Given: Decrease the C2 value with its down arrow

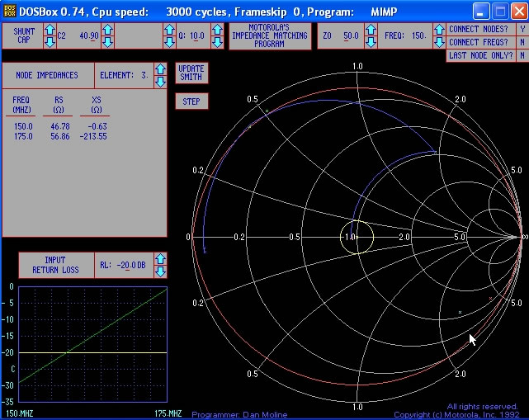Looking at the screenshot, I should [x=106, y=43].
